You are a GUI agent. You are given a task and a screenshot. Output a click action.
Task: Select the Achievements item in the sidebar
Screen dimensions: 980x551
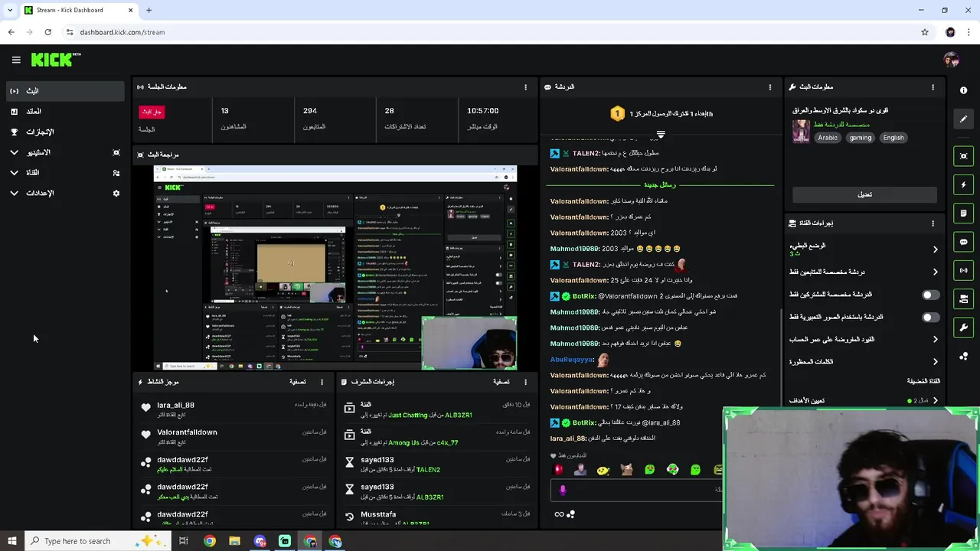tap(65, 132)
